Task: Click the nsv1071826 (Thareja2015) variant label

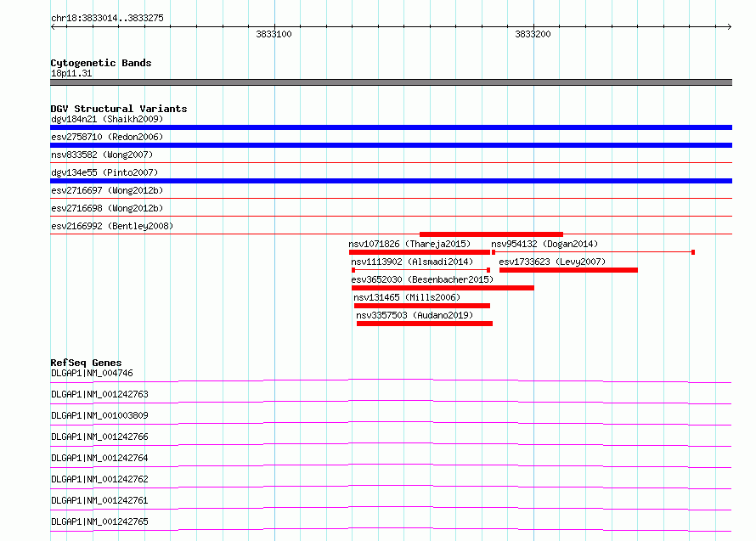Action: 409,244
